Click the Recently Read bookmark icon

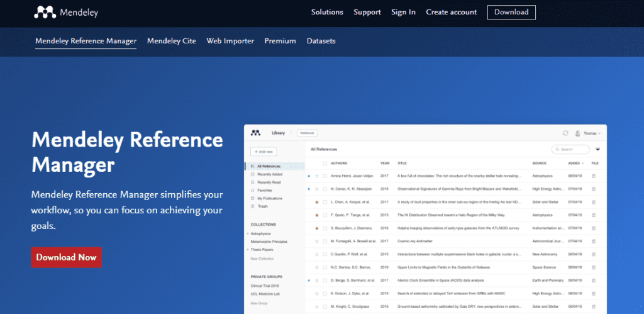point(253,182)
